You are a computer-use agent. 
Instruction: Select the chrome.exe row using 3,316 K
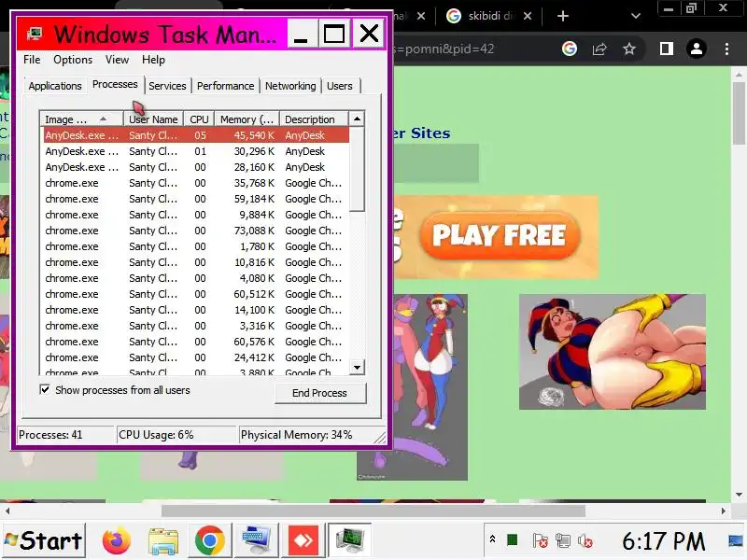196,326
